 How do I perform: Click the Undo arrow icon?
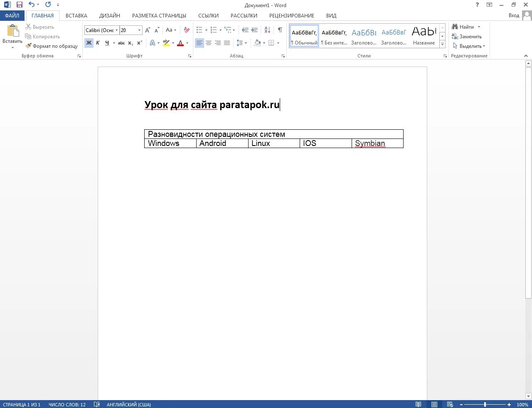(x=32, y=5)
